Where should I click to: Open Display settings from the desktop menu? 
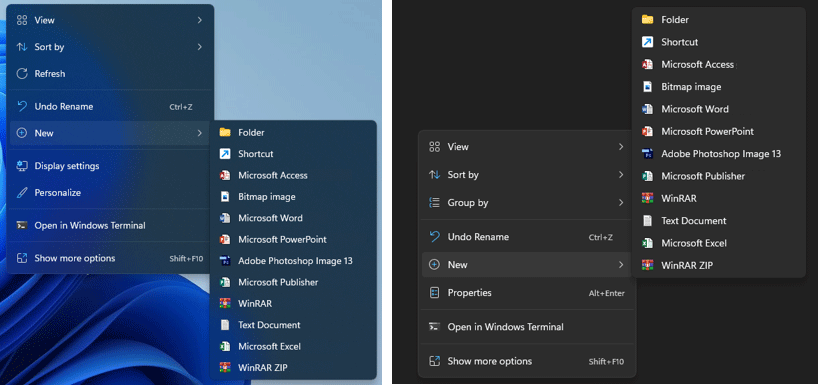110,166
